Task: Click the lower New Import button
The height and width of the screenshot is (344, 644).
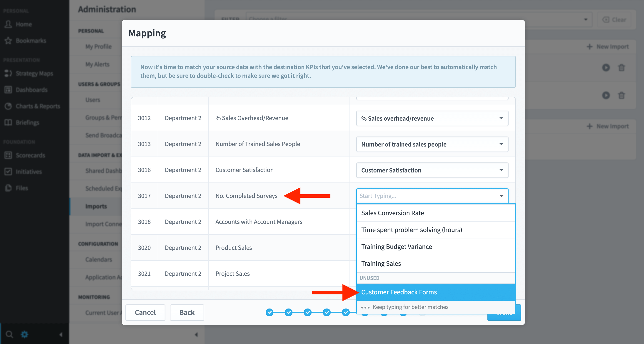Action: (x=607, y=126)
